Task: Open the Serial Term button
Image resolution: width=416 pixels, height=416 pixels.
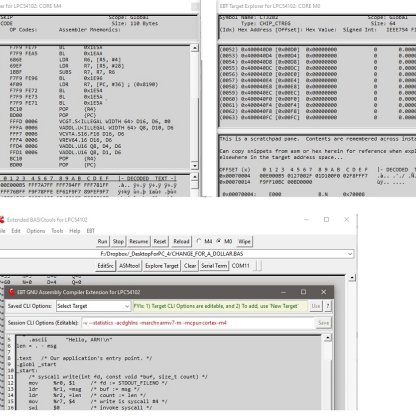Action: pos(214,266)
